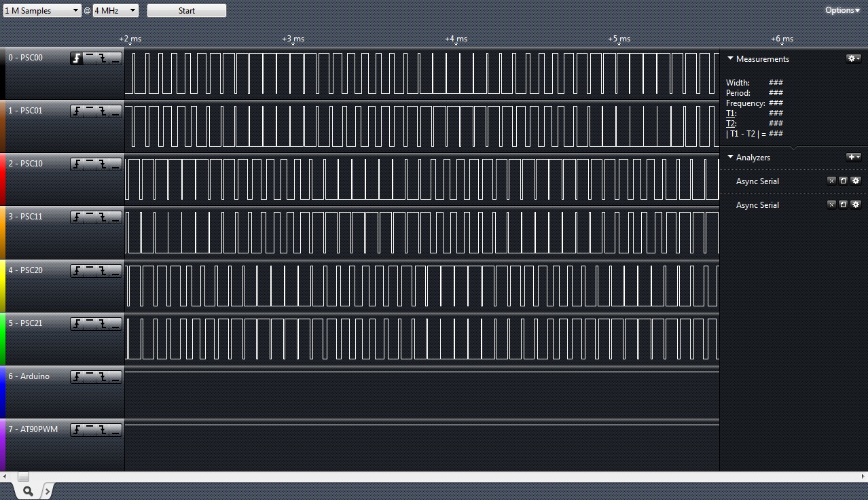The image size is (868, 500).
Task: Set rising edge trigger on 6 - Arduino
Action: [77, 377]
